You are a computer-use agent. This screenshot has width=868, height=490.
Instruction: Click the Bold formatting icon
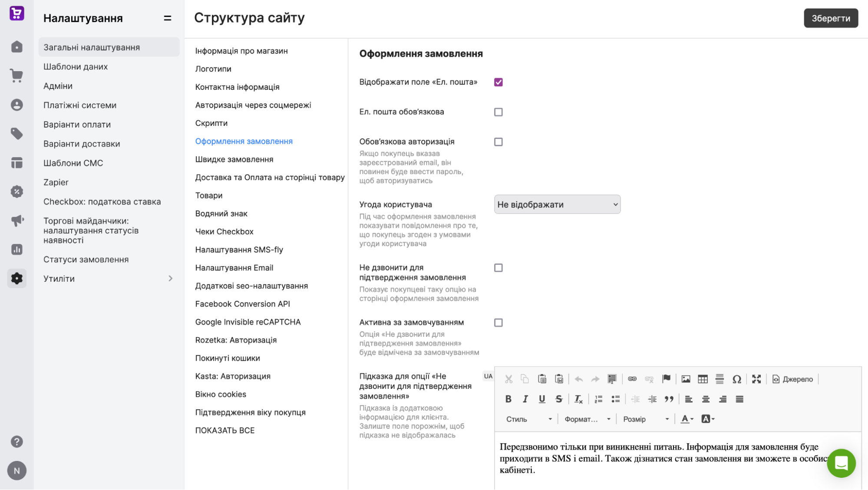click(508, 399)
